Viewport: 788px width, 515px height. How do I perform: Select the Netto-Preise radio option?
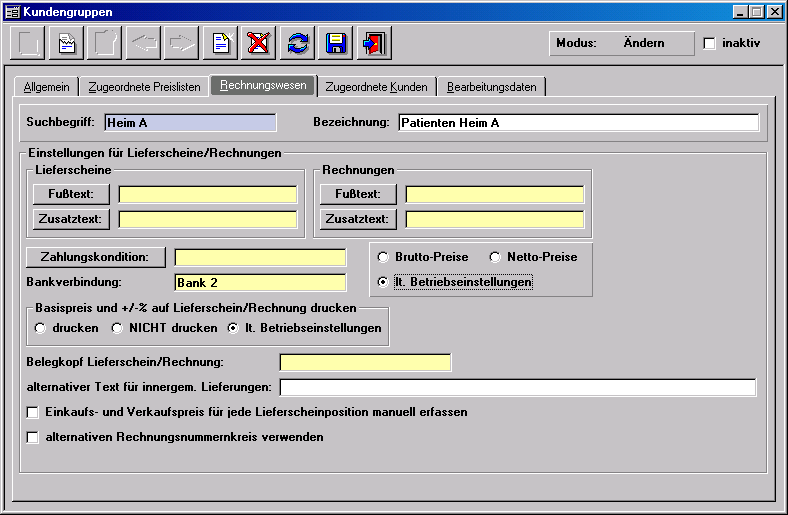495,257
